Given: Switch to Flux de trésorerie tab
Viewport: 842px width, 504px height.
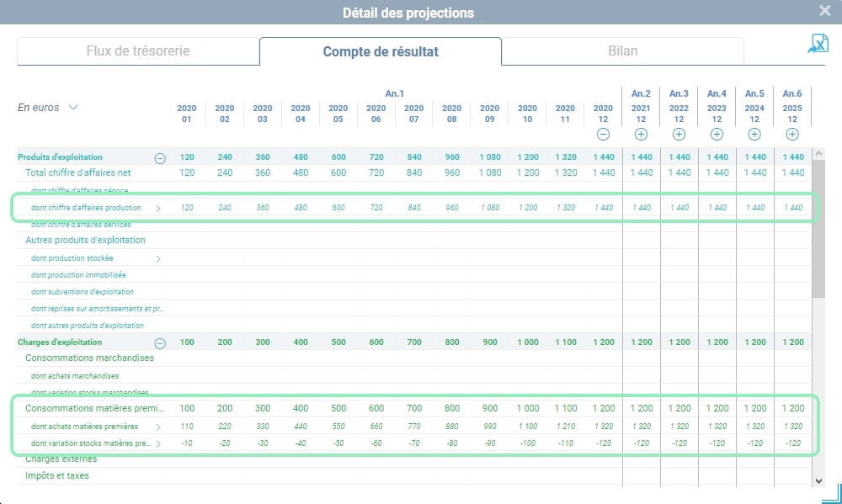Looking at the screenshot, I should (138, 51).
